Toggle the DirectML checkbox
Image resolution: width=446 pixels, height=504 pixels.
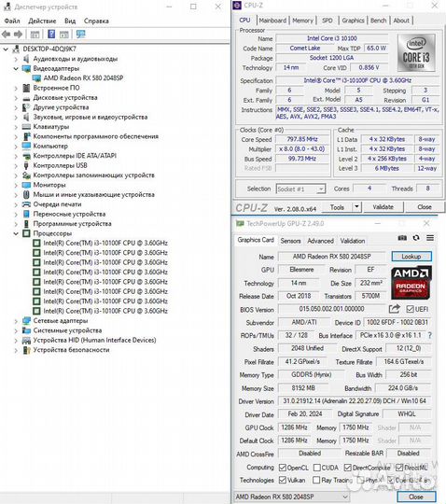(399, 468)
